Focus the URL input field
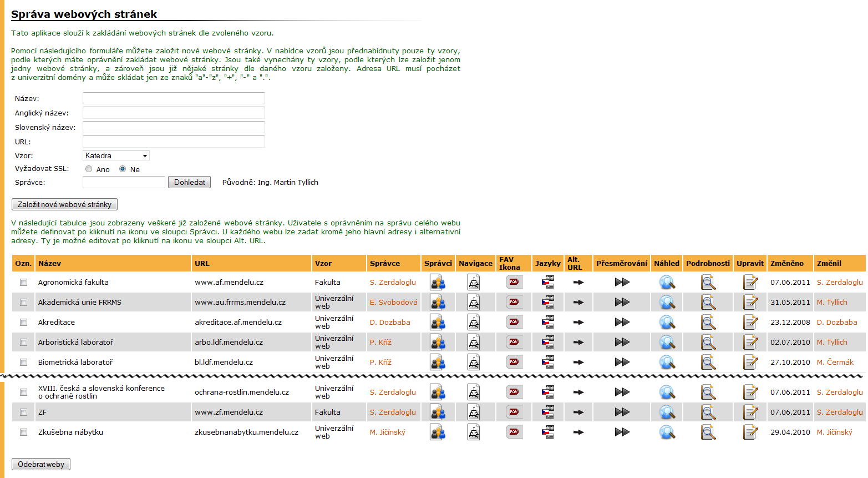Screen dimensions: 868x478 174,142
